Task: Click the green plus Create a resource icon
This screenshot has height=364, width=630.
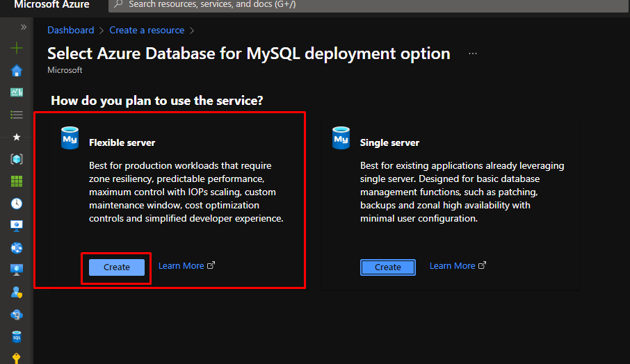Action: (x=17, y=49)
